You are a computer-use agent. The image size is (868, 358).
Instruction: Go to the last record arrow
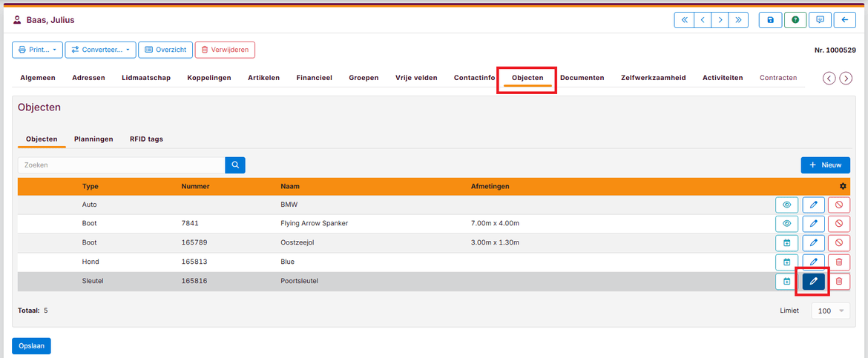click(x=737, y=20)
